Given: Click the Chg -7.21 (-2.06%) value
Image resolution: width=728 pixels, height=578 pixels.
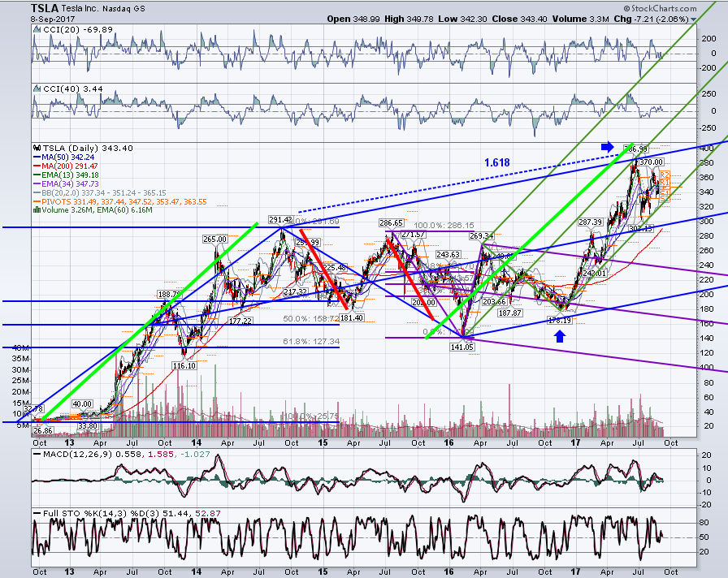Looking at the screenshot, I should (651, 19).
